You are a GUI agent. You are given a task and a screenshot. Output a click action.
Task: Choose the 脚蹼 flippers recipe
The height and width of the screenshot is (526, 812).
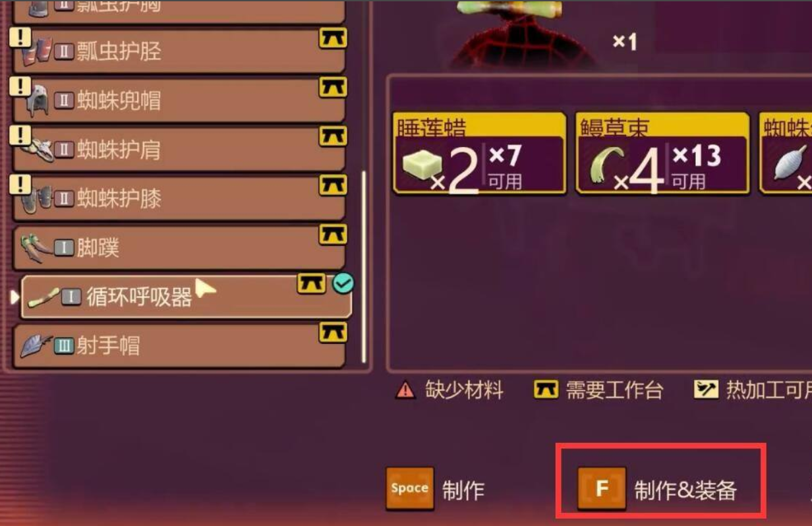179,248
